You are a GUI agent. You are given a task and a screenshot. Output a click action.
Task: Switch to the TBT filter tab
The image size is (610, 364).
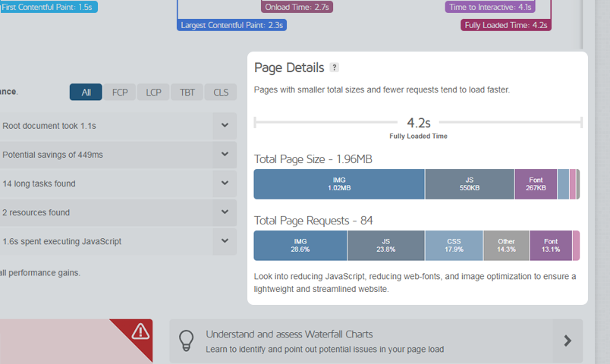(187, 93)
